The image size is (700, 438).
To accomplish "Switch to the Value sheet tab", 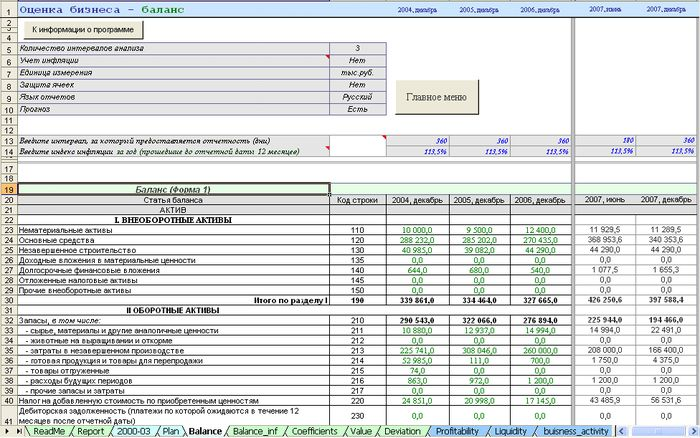I will pos(361,431).
